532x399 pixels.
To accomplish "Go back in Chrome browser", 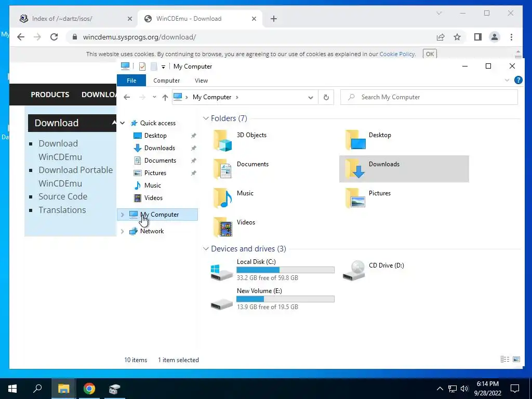I will [21, 37].
